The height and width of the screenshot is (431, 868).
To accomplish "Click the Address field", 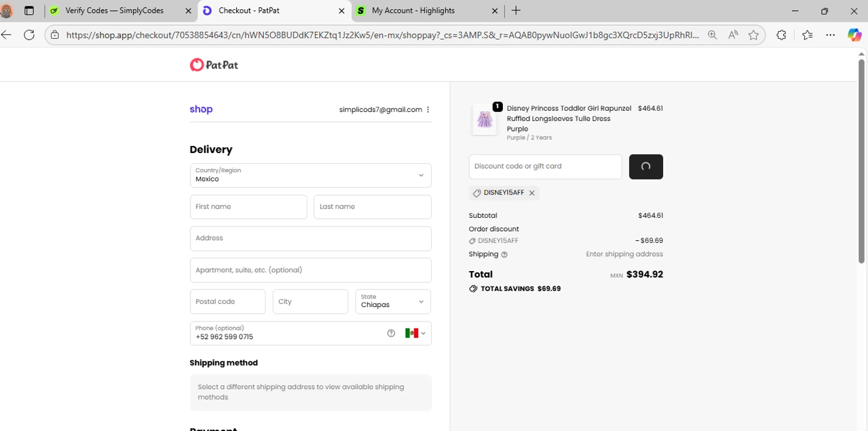I will point(311,238).
